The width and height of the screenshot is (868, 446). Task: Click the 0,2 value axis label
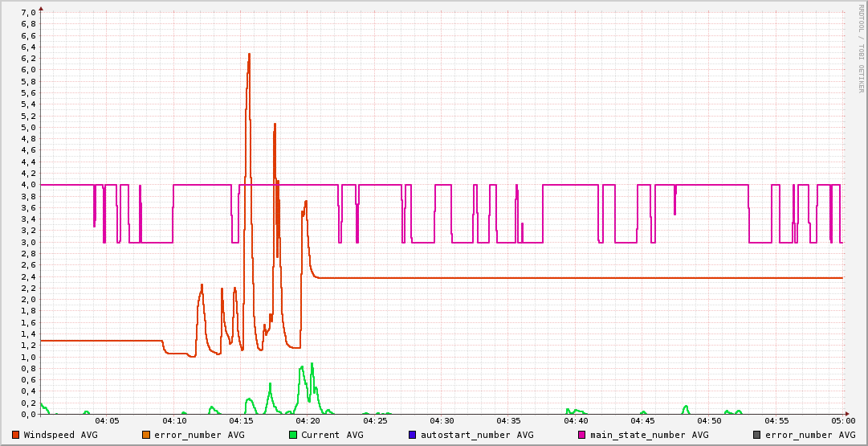click(28, 403)
